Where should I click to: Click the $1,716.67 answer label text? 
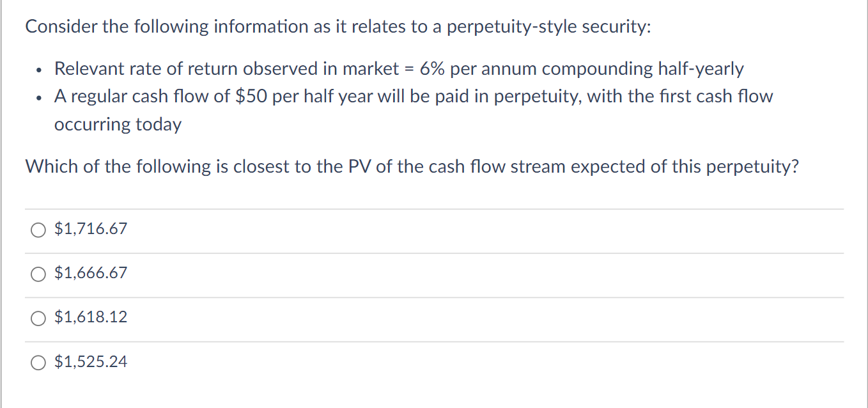click(x=91, y=229)
